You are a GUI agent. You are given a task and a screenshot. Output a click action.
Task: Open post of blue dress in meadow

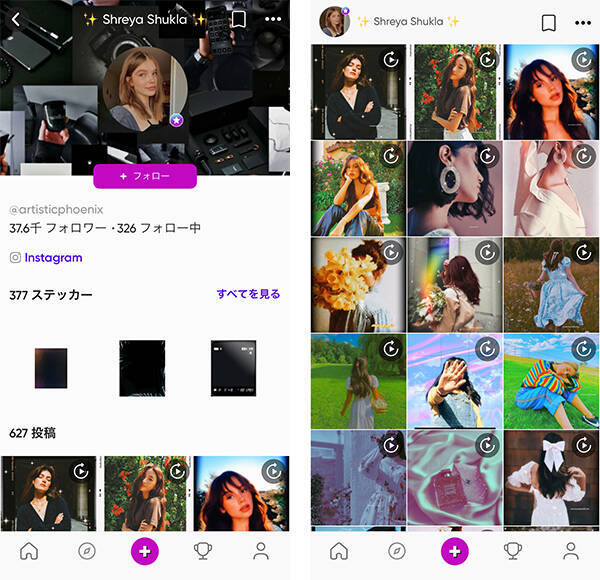551,285
